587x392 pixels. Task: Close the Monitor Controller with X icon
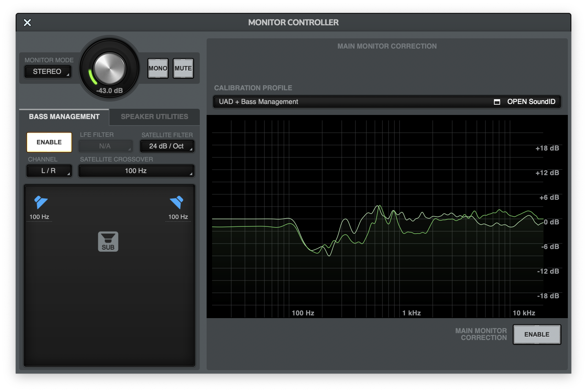point(27,23)
